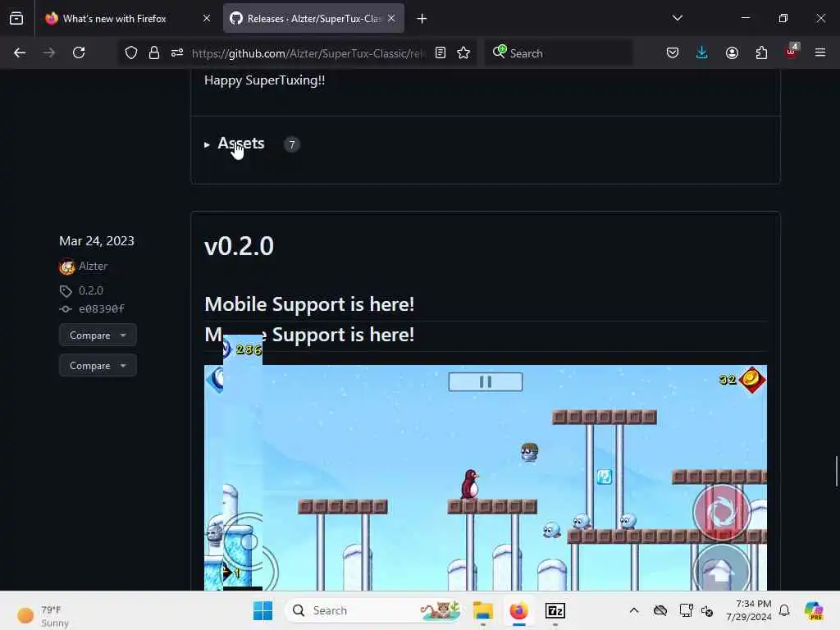Open the Downloads panel
Image resolution: width=840 pixels, height=630 pixels.
click(702, 53)
